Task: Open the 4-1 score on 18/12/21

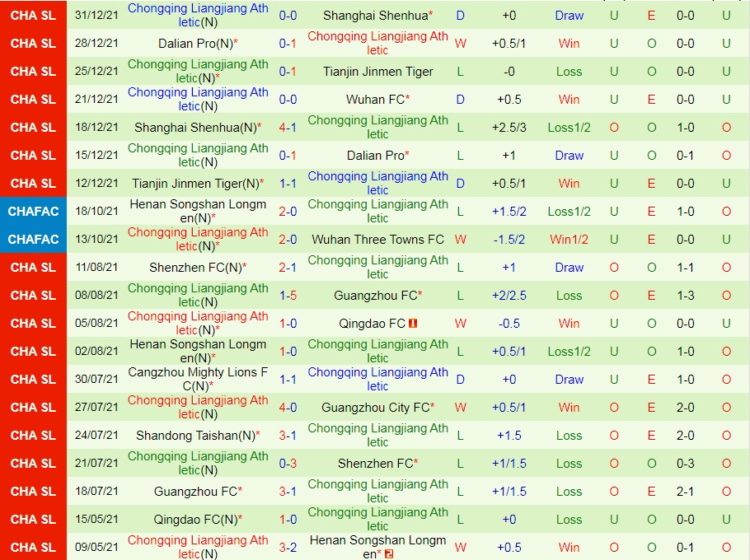Action: point(288,128)
